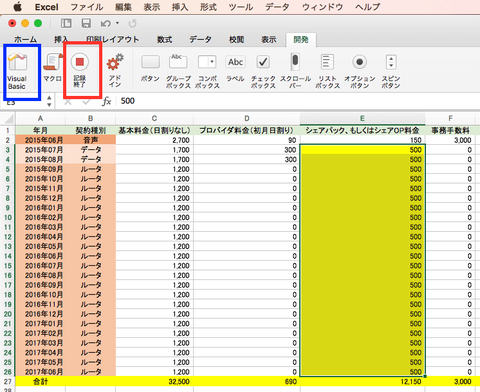Click cell 90 in column D
Viewport: 480px width, 392px height.
[247, 140]
